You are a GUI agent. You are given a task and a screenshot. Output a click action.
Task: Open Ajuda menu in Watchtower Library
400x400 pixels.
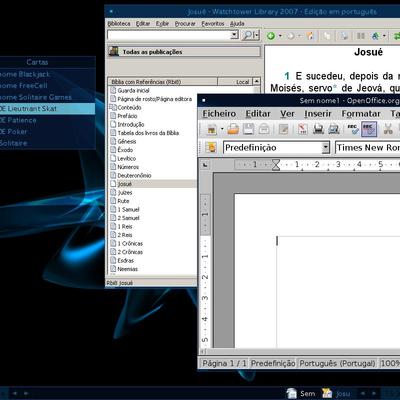[x=237, y=24]
